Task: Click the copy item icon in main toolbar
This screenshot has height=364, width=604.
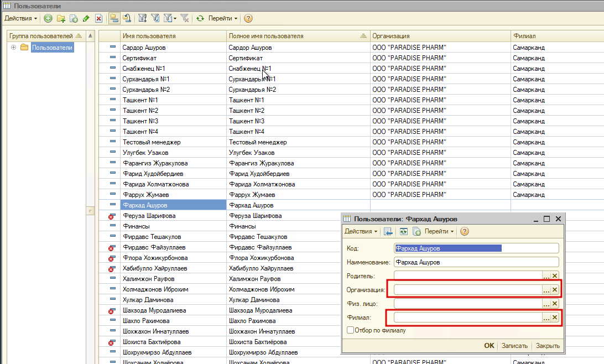Action: (74, 18)
